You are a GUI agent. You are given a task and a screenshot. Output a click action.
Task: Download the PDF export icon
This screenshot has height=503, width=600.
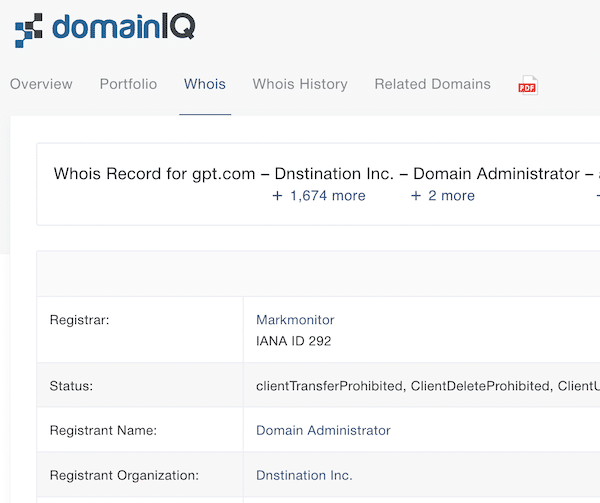coord(527,85)
